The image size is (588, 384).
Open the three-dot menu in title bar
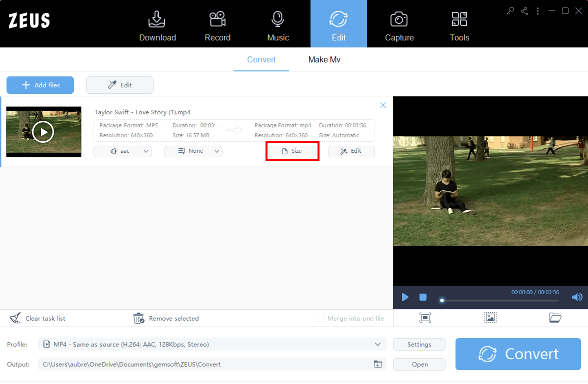click(x=538, y=11)
